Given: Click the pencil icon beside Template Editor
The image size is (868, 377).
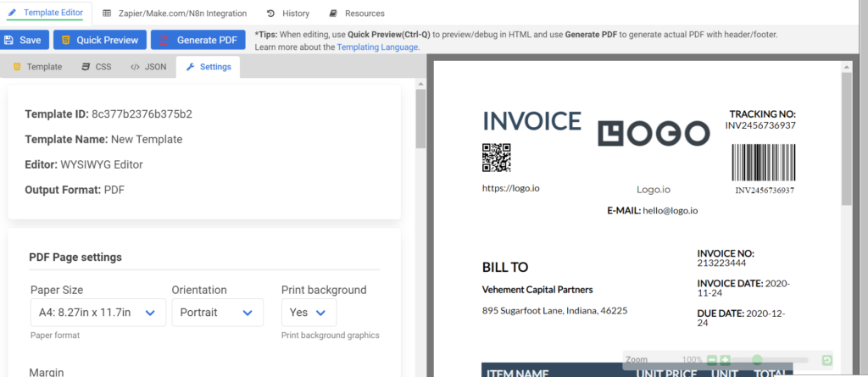Looking at the screenshot, I should [x=12, y=12].
